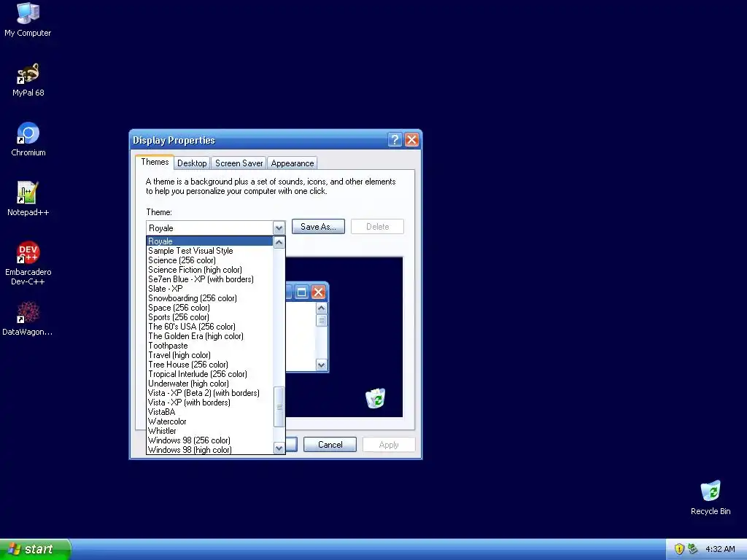Select the Chromium desktop shortcut
The width and height of the screenshot is (747, 560).
[28, 139]
